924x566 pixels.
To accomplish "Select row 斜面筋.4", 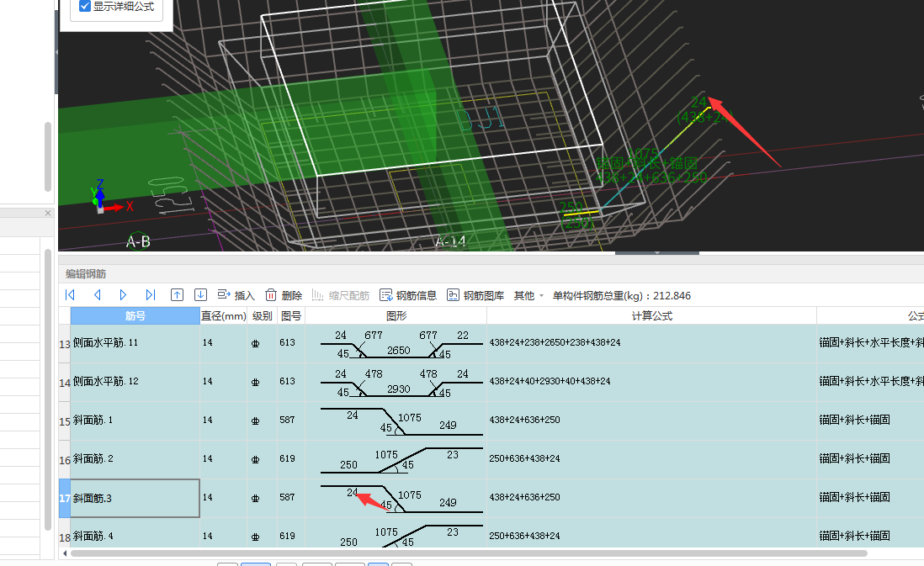I will coord(135,533).
